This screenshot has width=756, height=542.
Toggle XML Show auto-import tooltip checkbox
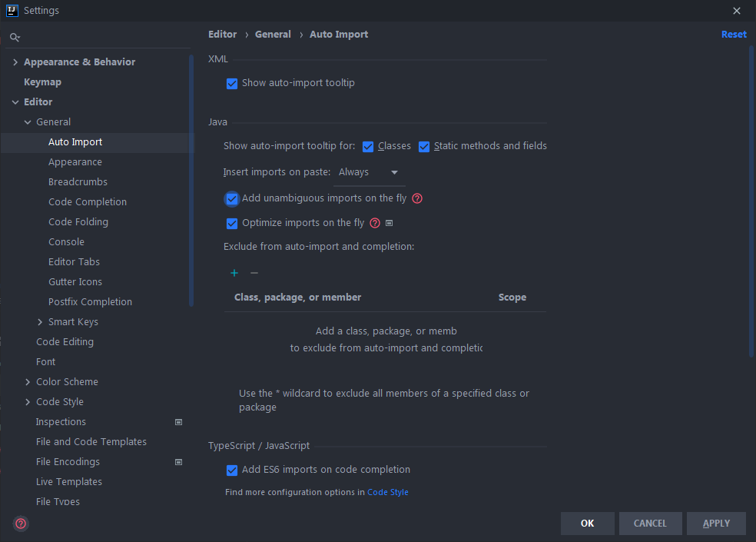(x=232, y=84)
